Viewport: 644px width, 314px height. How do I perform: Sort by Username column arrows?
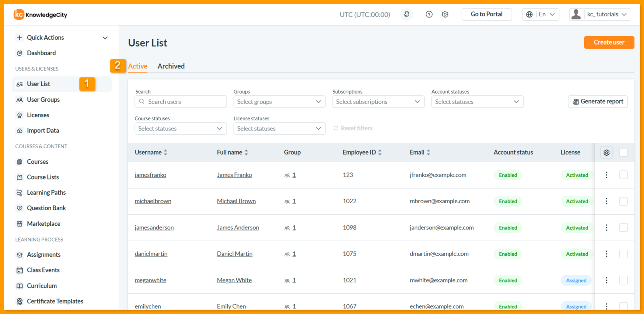click(x=165, y=152)
